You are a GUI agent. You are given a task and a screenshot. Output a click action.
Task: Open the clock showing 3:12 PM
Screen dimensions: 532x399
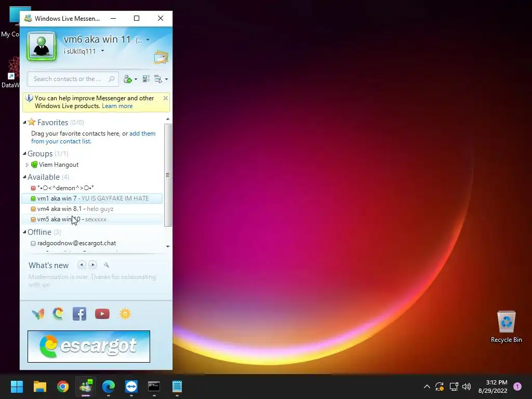493,387
